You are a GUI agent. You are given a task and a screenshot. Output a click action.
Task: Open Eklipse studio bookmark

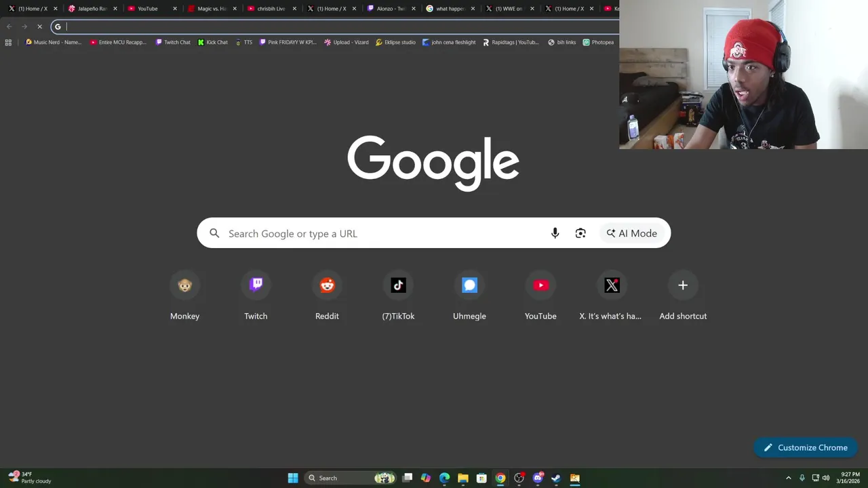395,42
